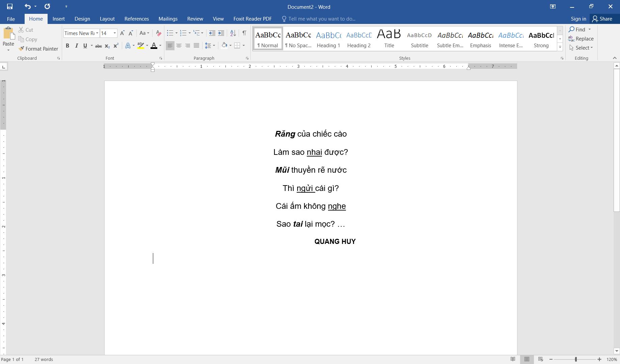Highlight text with yellow highlighter

[x=141, y=46]
